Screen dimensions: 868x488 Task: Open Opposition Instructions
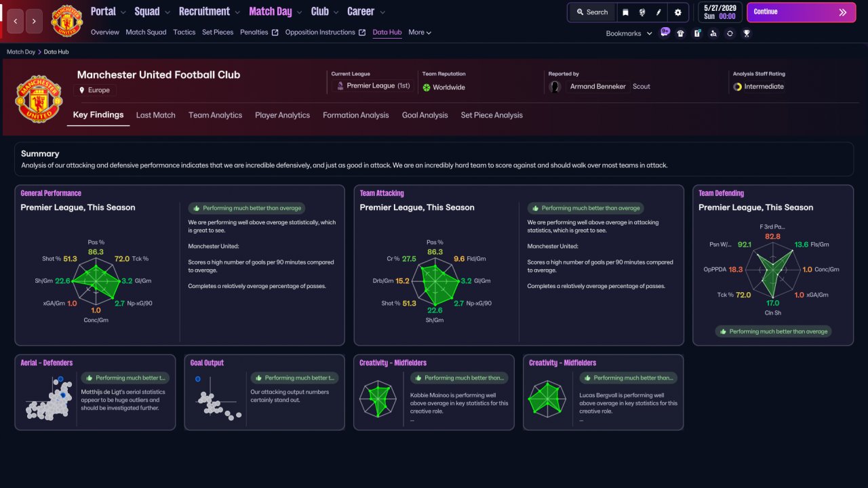pyautogui.click(x=325, y=32)
